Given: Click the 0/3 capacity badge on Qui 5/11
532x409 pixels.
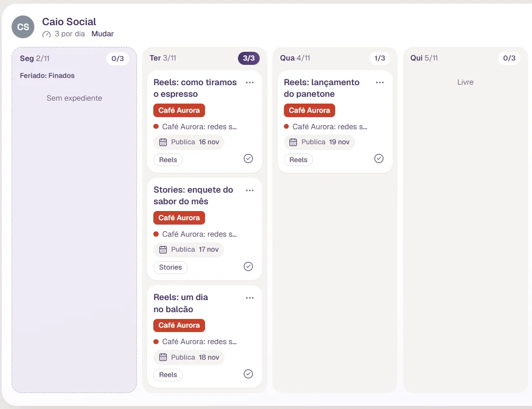Looking at the screenshot, I should 509,58.
